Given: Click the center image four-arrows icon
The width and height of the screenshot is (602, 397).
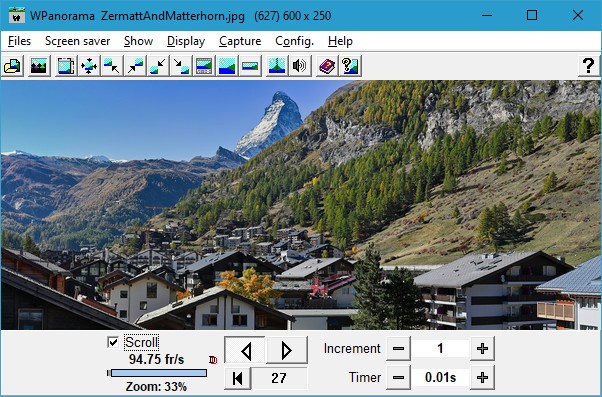Looking at the screenshot, I should coord(89,66).
